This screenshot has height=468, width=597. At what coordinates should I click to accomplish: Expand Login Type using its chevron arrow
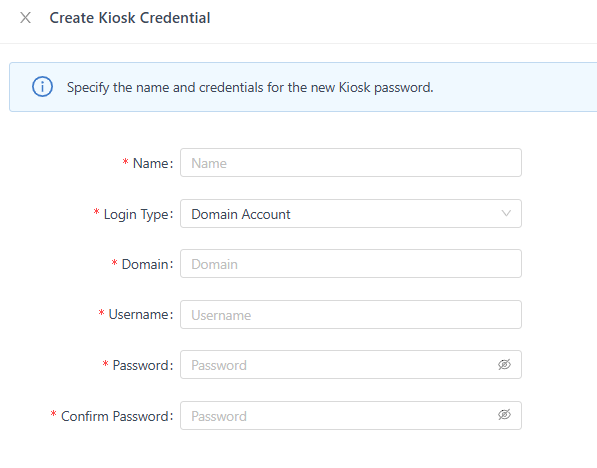click(506, 213)
